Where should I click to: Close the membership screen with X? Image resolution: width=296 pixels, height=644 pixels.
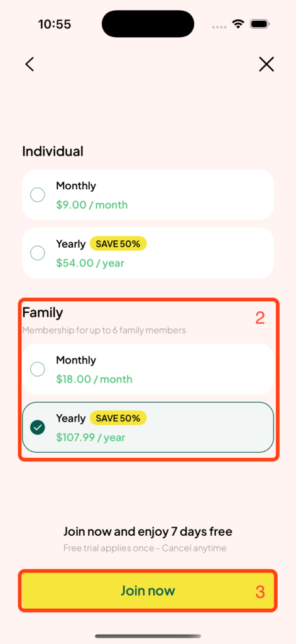click(x=266, y=65)
